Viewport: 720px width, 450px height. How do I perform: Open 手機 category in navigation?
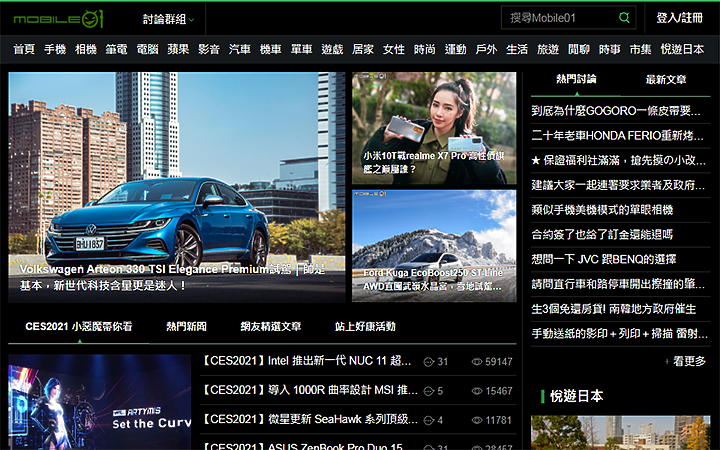click(x=55, y=49)
